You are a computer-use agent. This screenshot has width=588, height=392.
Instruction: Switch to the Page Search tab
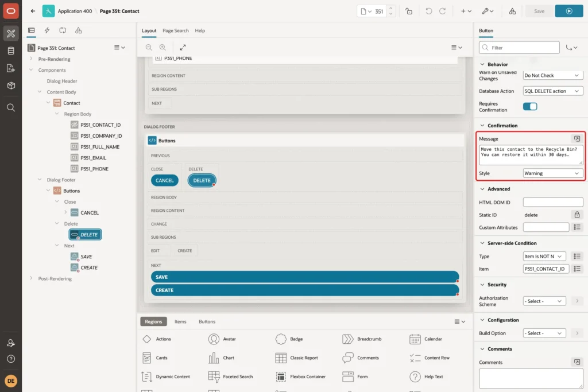point(176,31)
